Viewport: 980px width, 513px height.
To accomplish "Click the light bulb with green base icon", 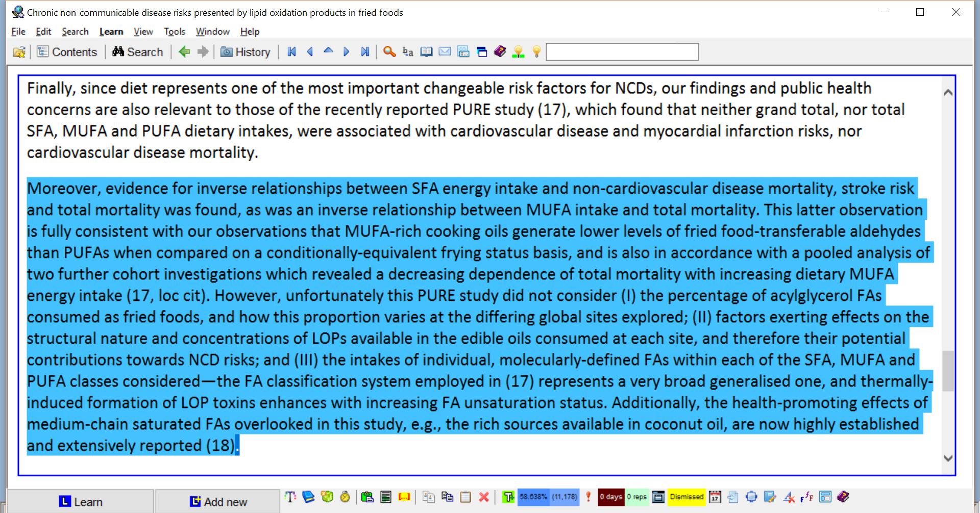I will [519, 52].
